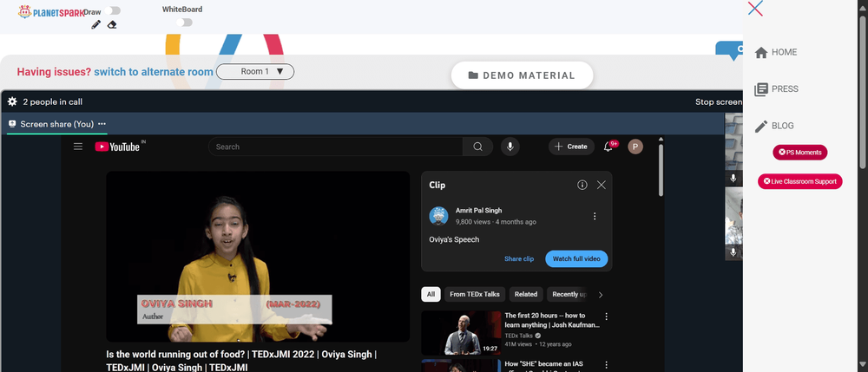The height and width of the screenshot is (372, 868).
Task: Click the YouTube logo
Action: click(x=117, y=147)
